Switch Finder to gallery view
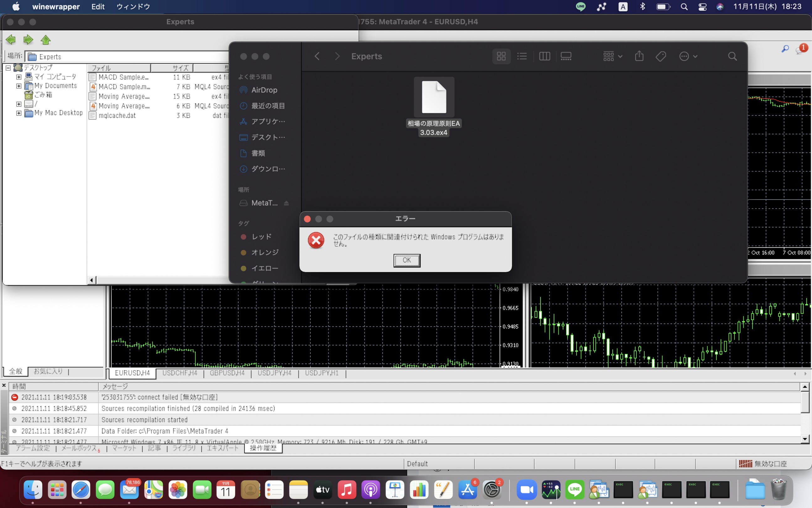Image resolution: width=812 pixels, height=508 pixels. [x=566, y=56]
